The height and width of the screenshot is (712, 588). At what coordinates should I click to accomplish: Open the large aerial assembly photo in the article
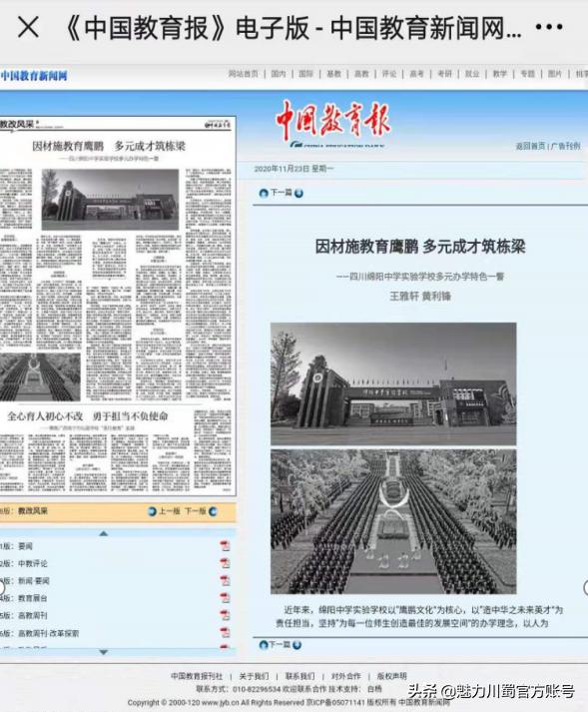point(393,521)
